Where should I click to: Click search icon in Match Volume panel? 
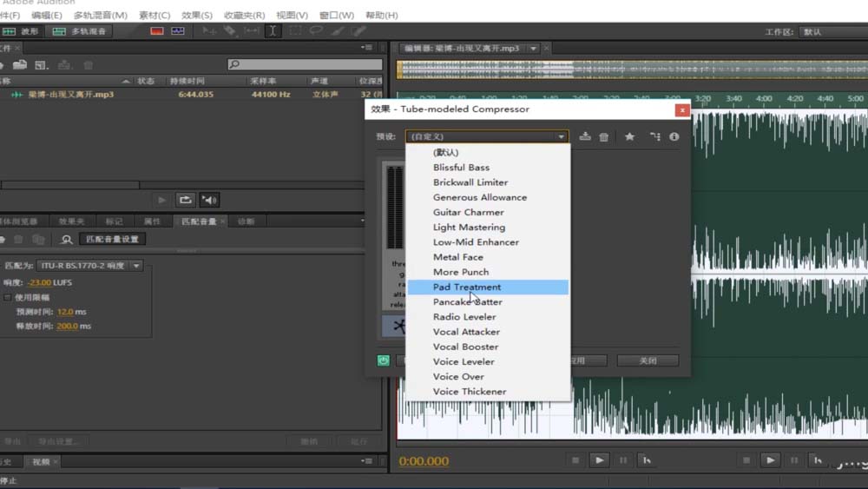coord(67,239)
